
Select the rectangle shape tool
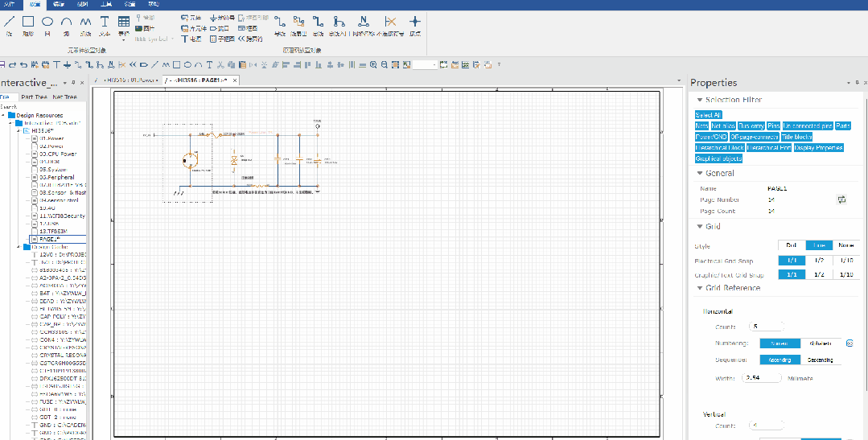(x=28, y=23)
